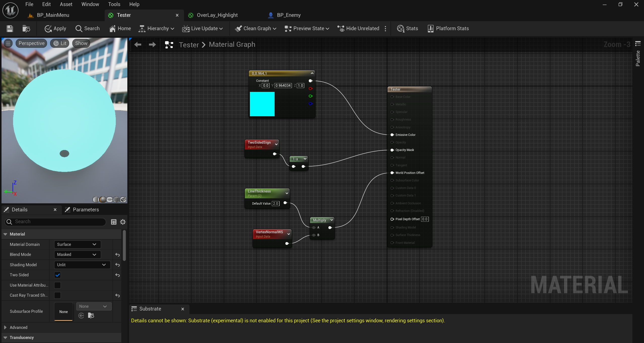Click the green channel output pin

pos(311,96)
